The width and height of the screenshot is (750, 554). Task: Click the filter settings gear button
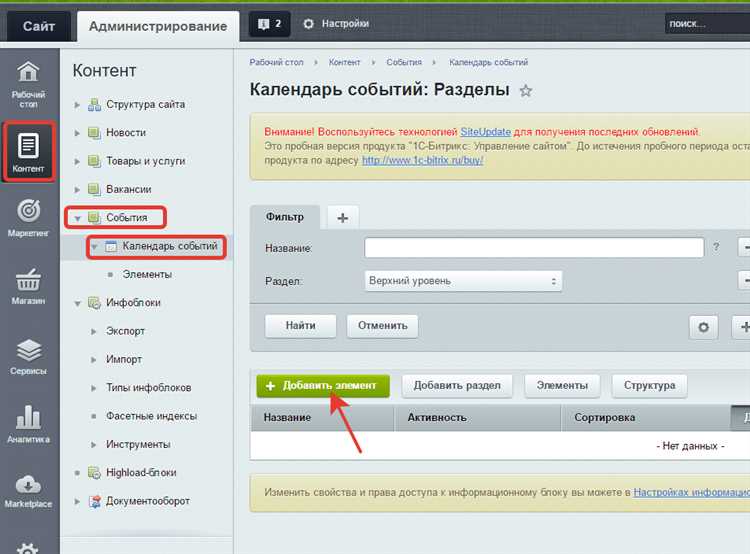tap(703, 328)
